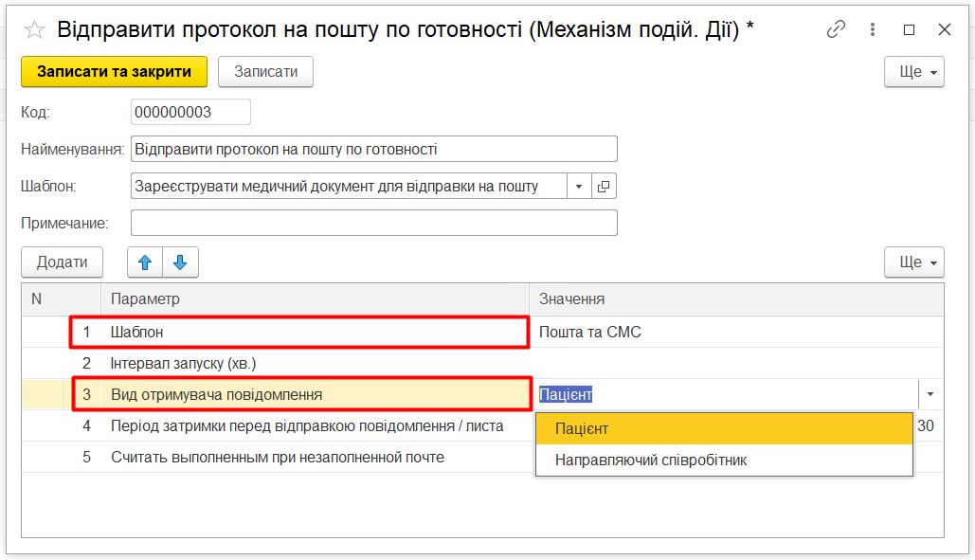Click Додати to add a parameter
975x560 pixels.
point(62,262)
